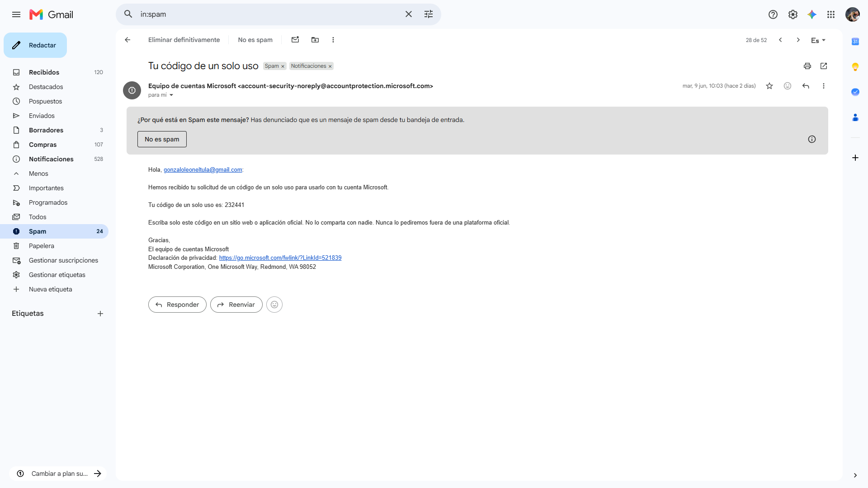
Task: Open Google Tasks in the side panel
Action: (x=855, y=92)
